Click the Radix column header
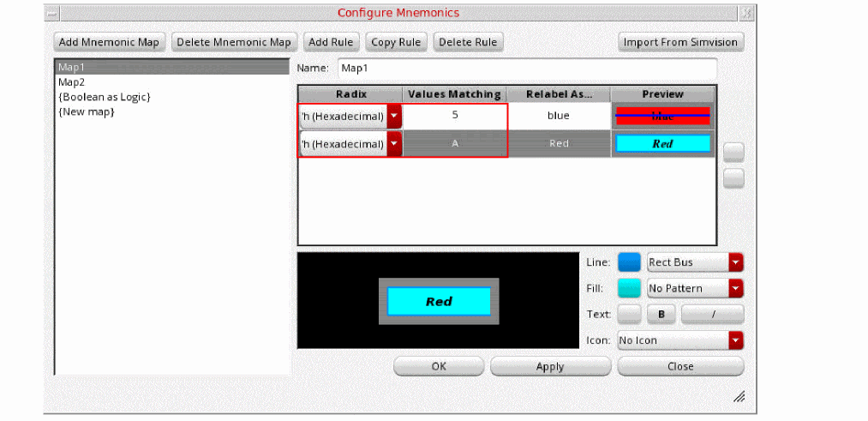The width and height of the screenshot is (868, 421). [350, 94]
